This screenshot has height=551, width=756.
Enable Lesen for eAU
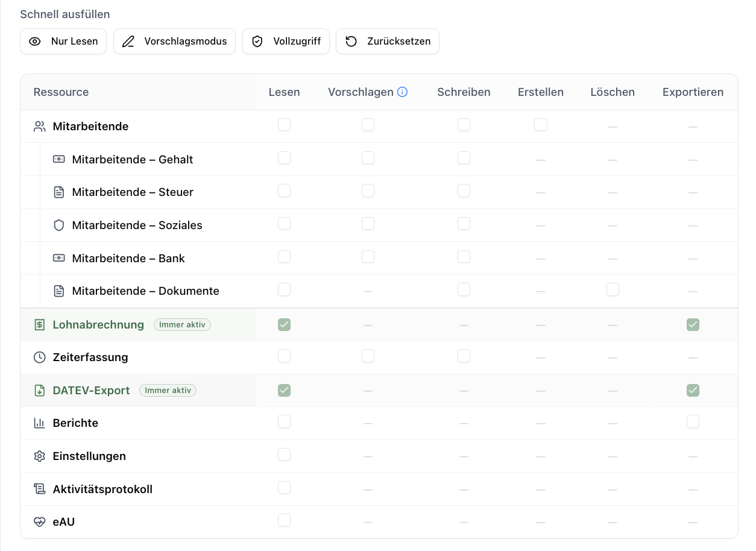tap(284, 520)
